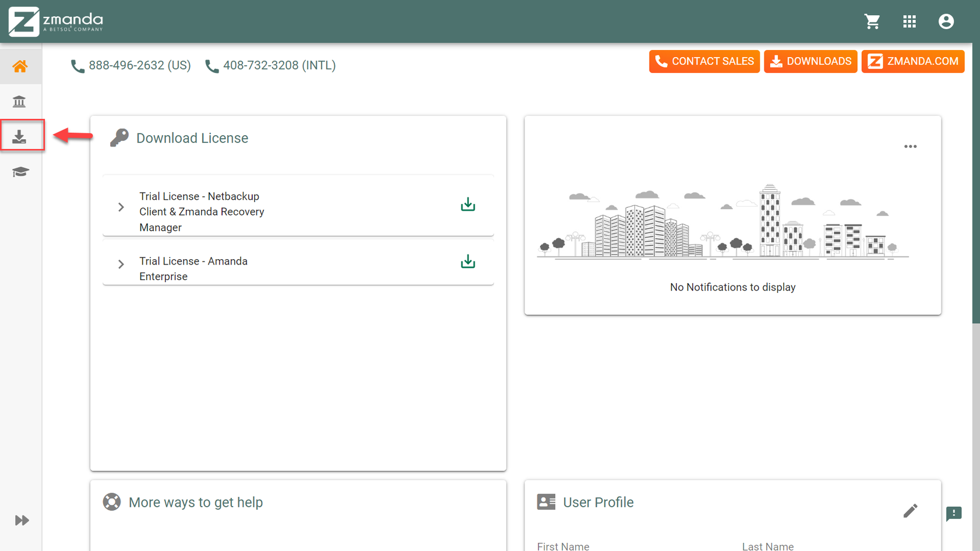The image size is (980, 551).
Task: Open the apps grid menu
Action: 910,22
